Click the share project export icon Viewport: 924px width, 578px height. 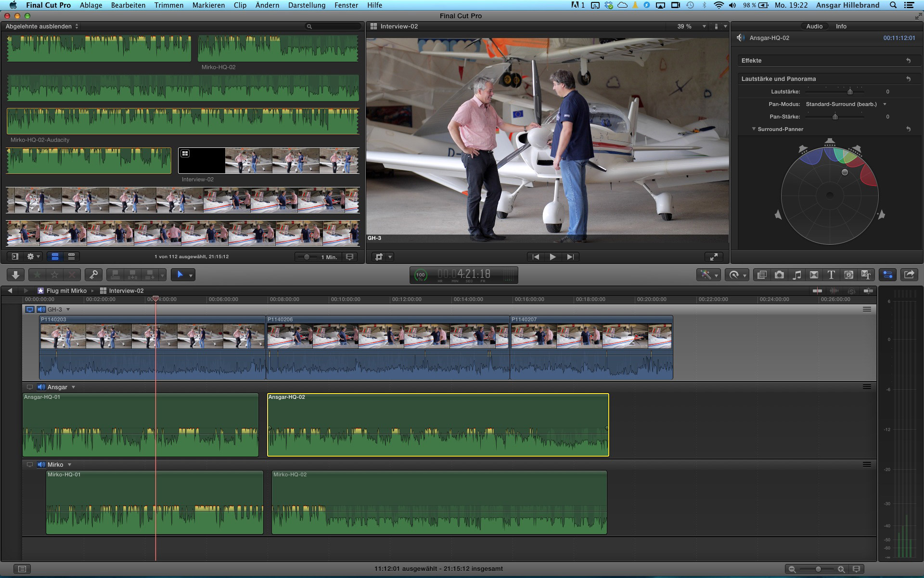[909, 275]
